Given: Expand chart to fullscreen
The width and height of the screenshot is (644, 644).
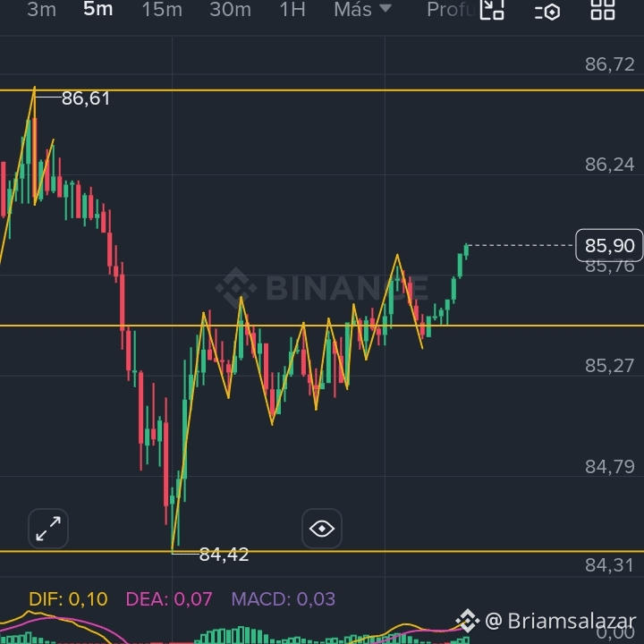Looking at the screenshot, I should point(48,529).
